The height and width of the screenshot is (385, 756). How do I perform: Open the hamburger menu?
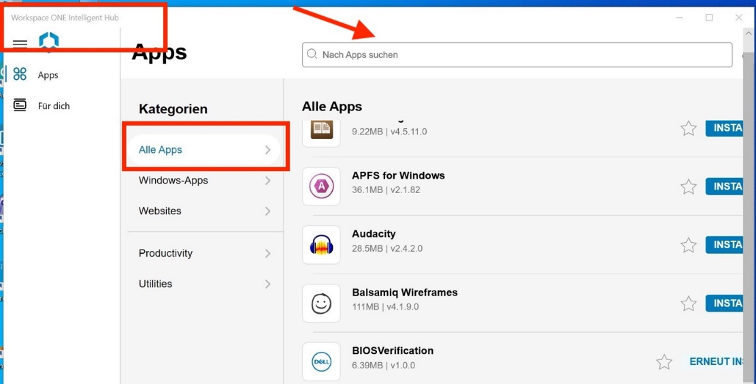20,44
